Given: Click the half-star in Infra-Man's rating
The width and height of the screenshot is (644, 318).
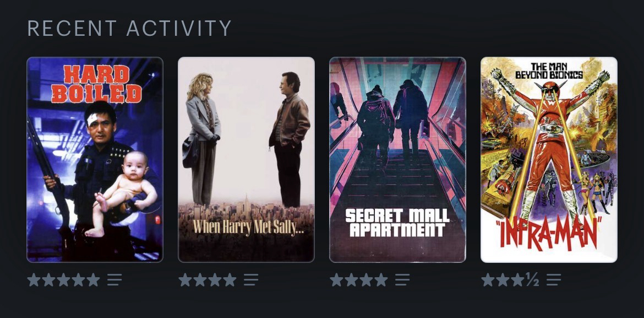Looking at the screenshot, I should 533,280.
